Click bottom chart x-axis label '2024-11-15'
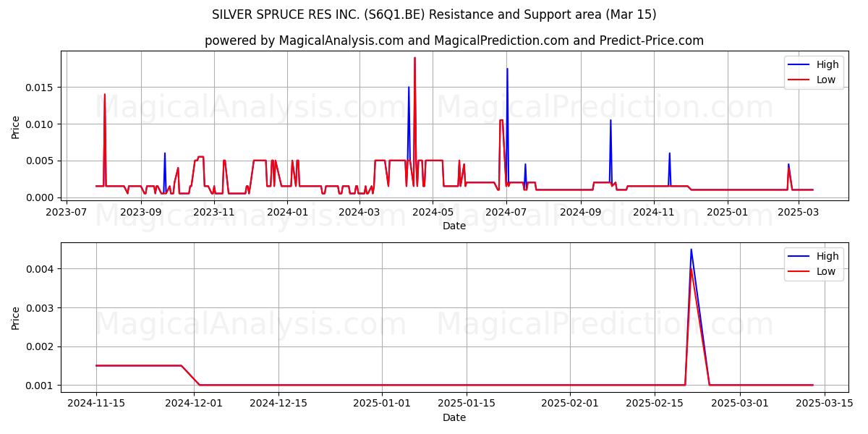This screenshot has height=434, width=868. 96,404
